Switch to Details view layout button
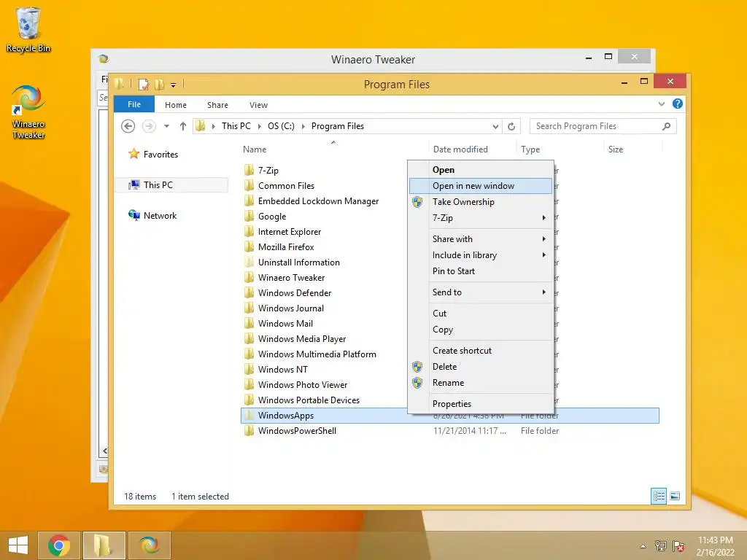 [659, 496]
